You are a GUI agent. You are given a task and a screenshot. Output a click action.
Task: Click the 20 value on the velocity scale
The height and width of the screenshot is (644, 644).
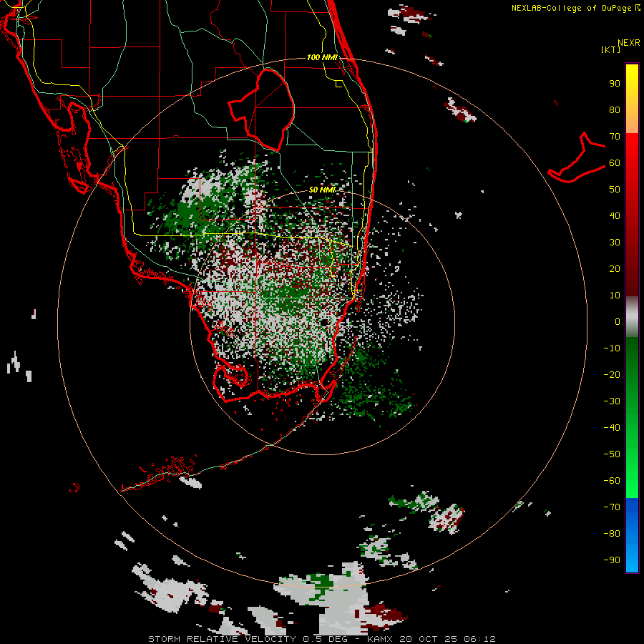click(615, 269)
